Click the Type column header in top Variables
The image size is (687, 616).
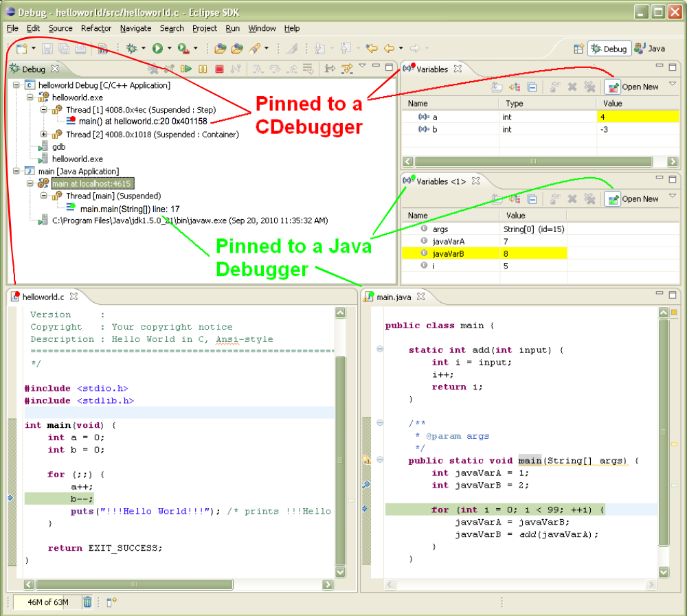[x=548, y=104]
